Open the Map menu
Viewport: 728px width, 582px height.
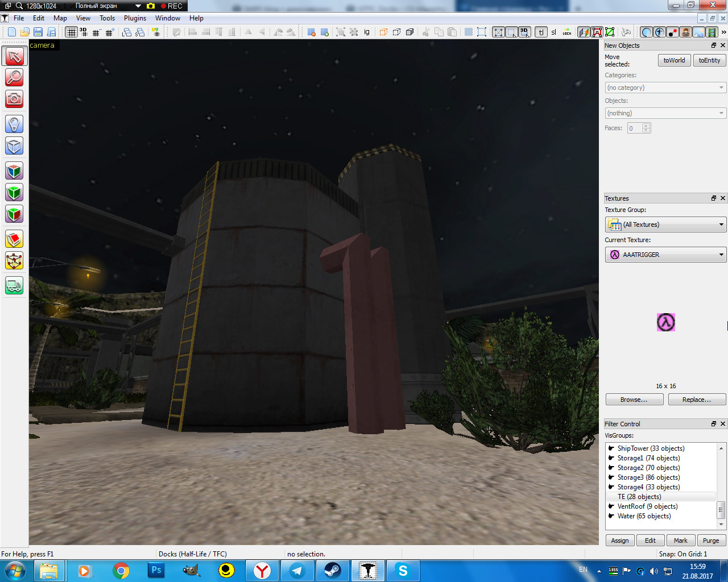click(60, 18)
